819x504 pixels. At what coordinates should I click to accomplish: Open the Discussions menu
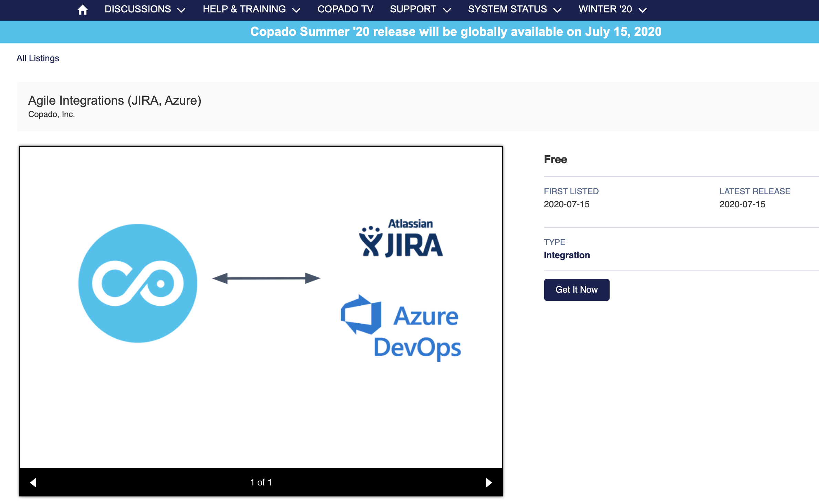click(138, 9)
